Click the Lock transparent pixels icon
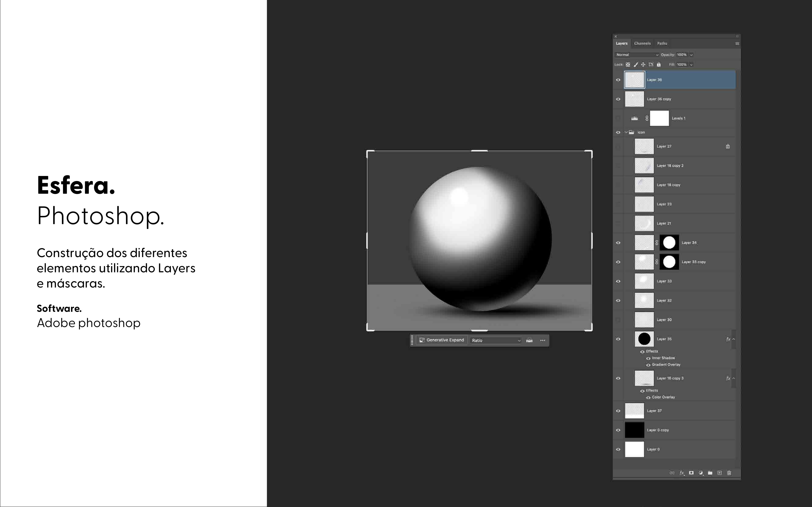The height and width of the screenshot is (507, 812). 628,65
